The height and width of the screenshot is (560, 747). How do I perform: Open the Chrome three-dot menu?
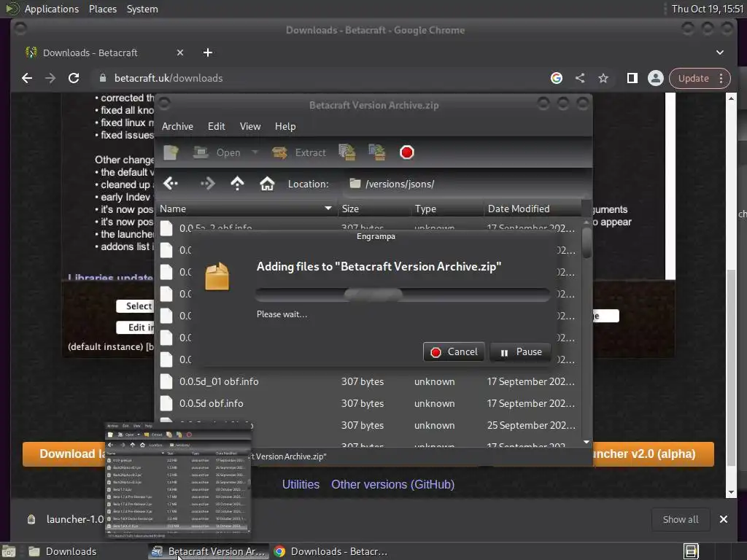click(721, 78)
